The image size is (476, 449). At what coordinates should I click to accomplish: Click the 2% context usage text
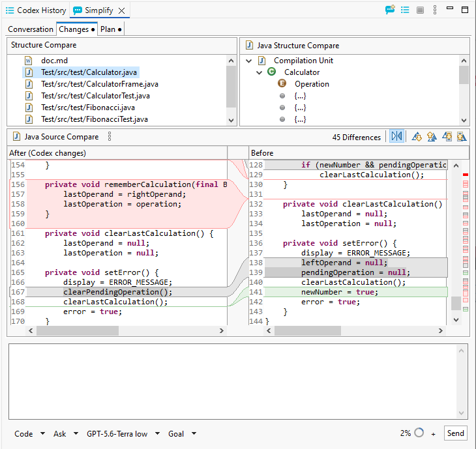click(x=406, y=433)
